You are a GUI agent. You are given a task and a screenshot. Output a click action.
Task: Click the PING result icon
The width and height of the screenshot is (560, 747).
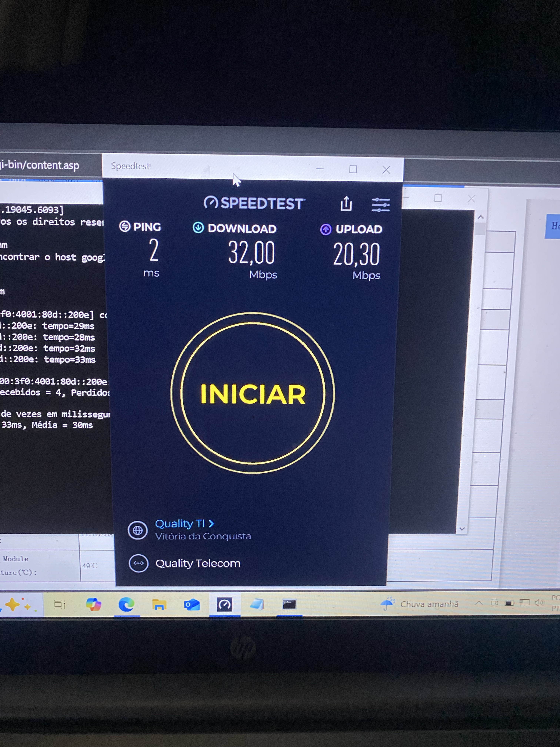tap(125, 226)
